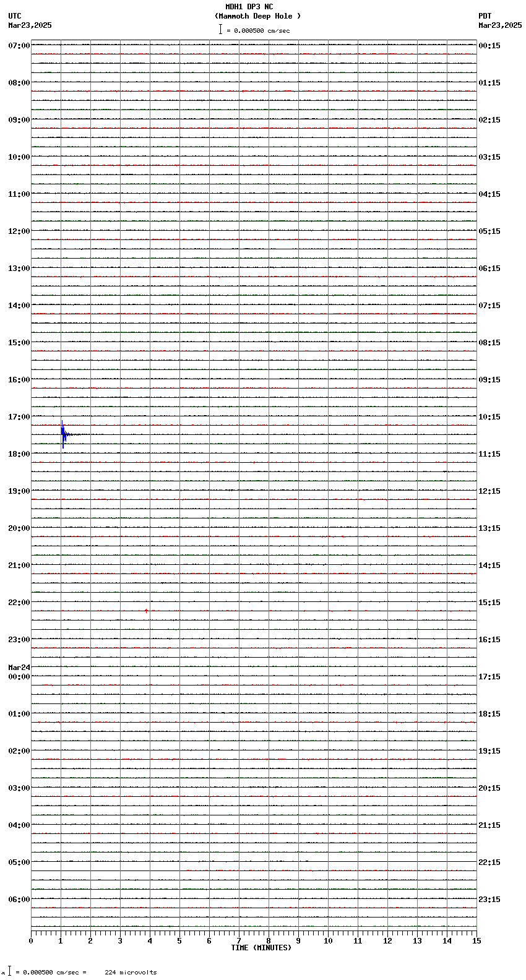Click the 13:15 PDT time label
Image resolution: width=526 pixels, height=980 pixels.
[489, 528]
